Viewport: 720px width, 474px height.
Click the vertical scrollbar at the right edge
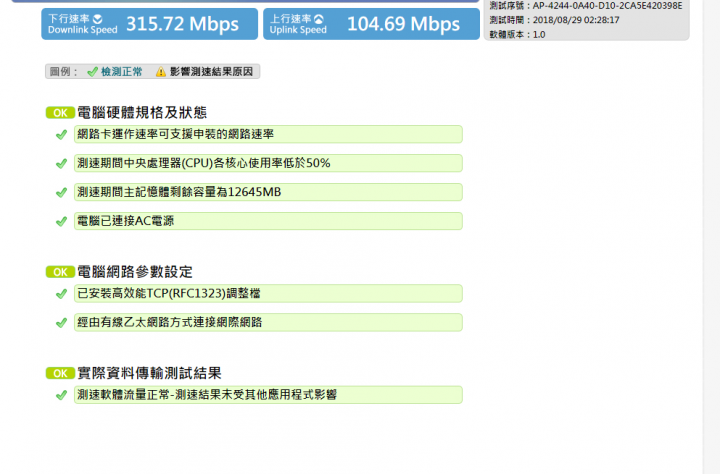pos(711,237)
